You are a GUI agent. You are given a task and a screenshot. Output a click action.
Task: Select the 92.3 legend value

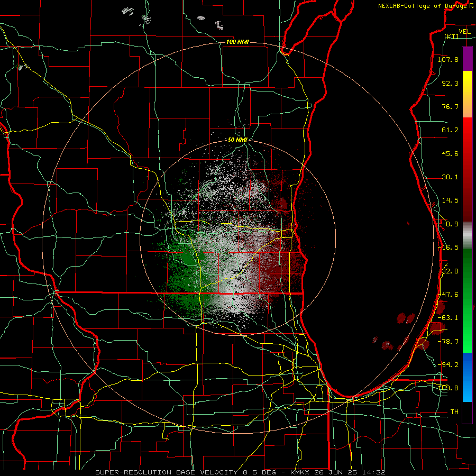coord(450,83)
